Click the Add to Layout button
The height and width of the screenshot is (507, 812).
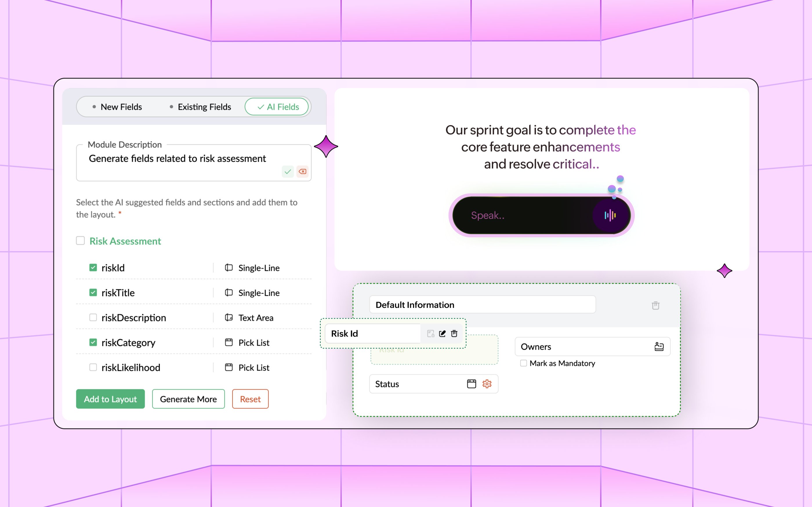click(x=110, y=399)
